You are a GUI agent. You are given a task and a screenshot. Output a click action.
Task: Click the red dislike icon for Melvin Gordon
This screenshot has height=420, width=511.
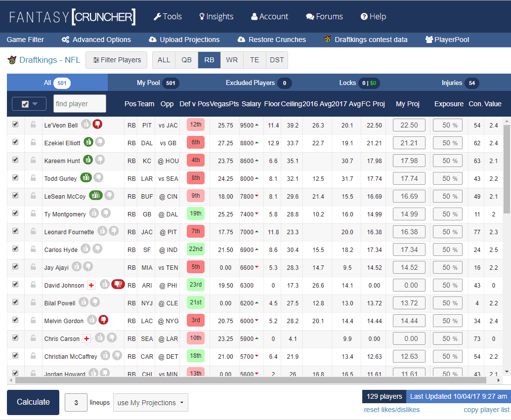tap(103, 320)
